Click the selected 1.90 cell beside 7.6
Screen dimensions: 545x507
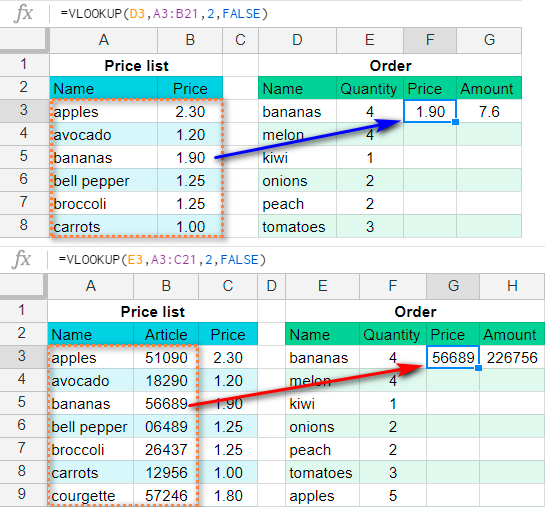coord(430,111)
